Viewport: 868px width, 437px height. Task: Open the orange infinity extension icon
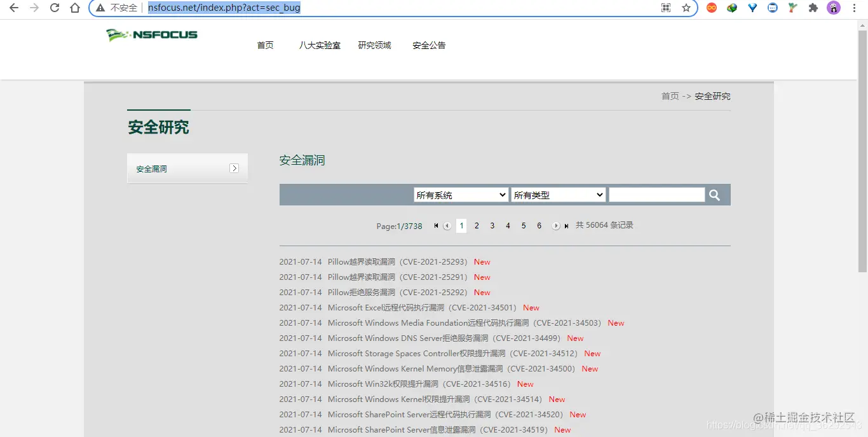[712, 8]
